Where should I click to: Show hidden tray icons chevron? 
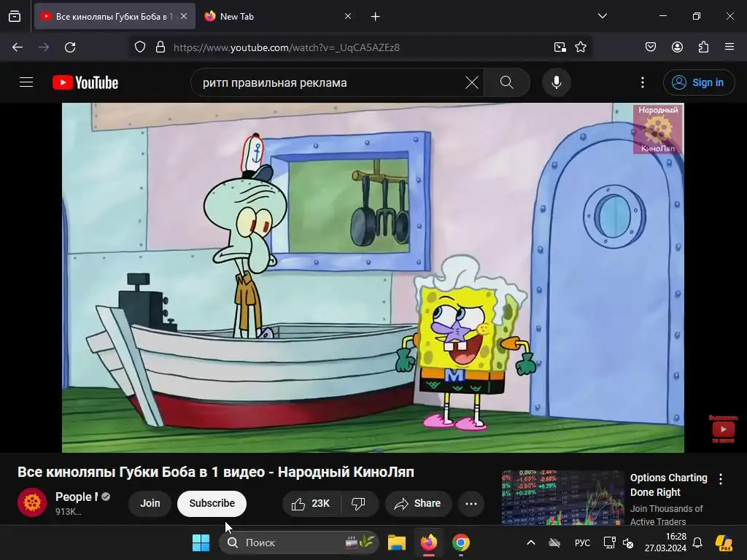coord(531,542)
